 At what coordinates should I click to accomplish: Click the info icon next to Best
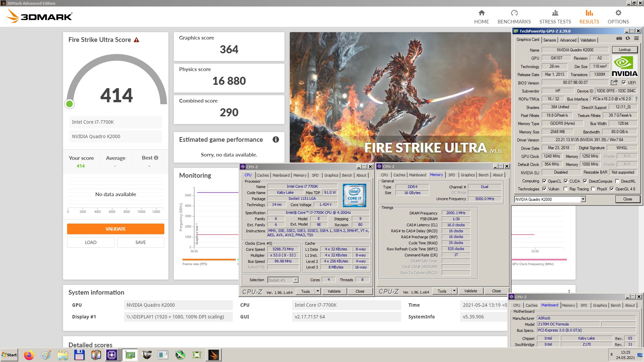156,158
